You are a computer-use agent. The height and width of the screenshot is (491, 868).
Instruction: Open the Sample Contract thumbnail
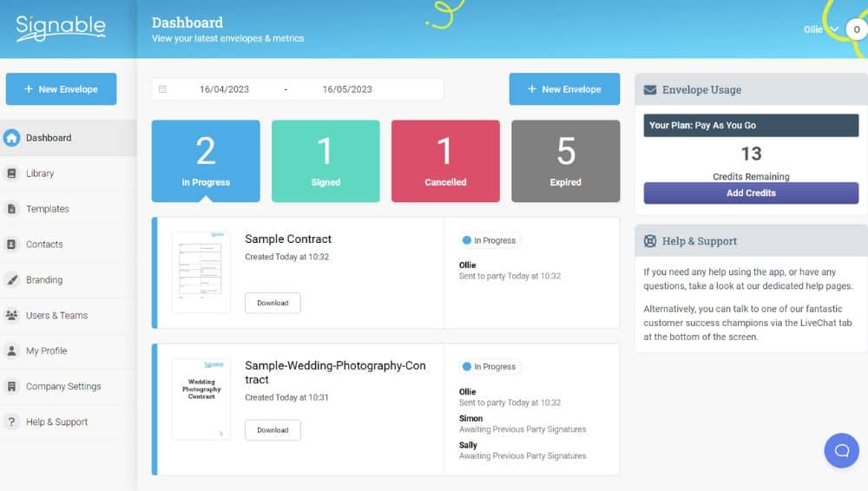pos(201,272)
